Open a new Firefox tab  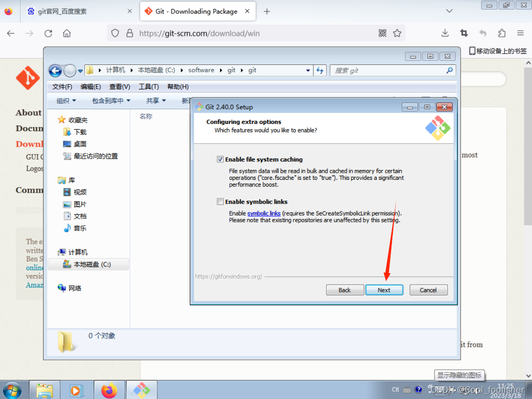click(x=267, y=11)
